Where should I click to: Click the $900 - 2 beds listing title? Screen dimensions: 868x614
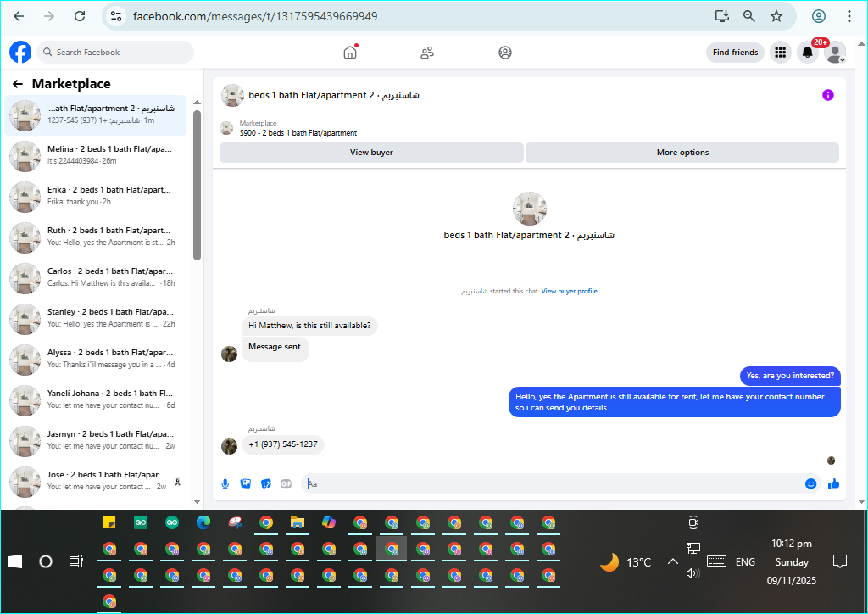tap(298, 133)
